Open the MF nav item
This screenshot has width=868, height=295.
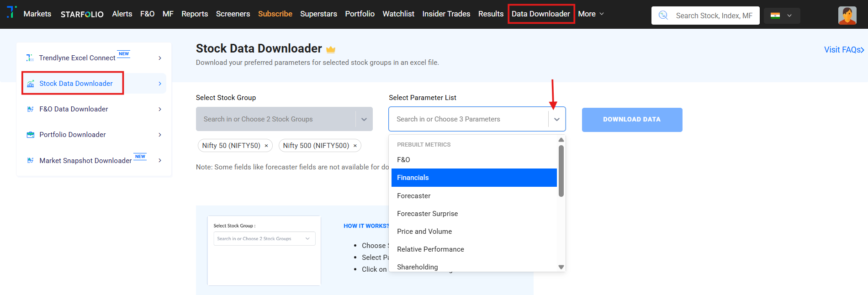(168, 14)
